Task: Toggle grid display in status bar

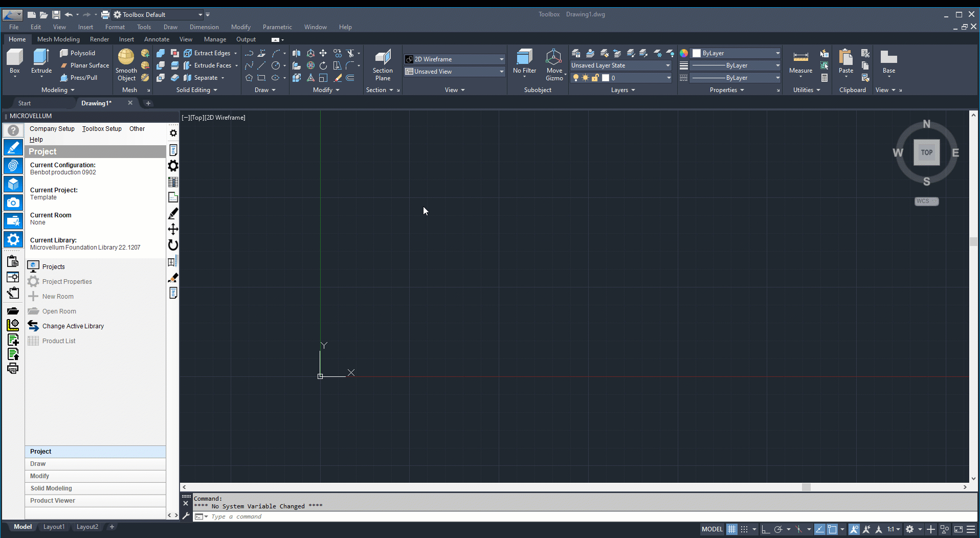Action: click(732, 529)
